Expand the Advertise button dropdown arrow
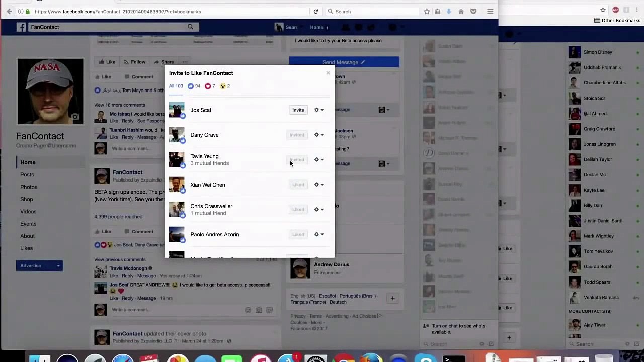The height and width of the screenshot is (362, 644). [58, 266]
